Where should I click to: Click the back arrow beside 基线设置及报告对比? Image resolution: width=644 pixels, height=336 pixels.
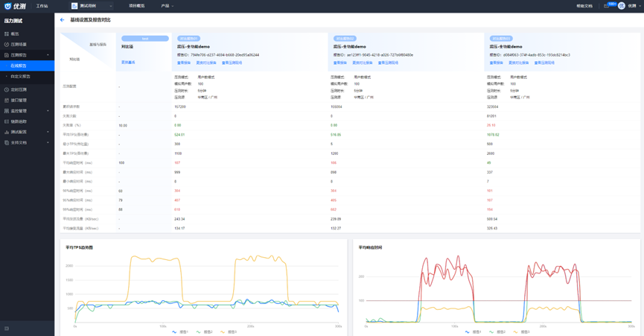point(62,19)
